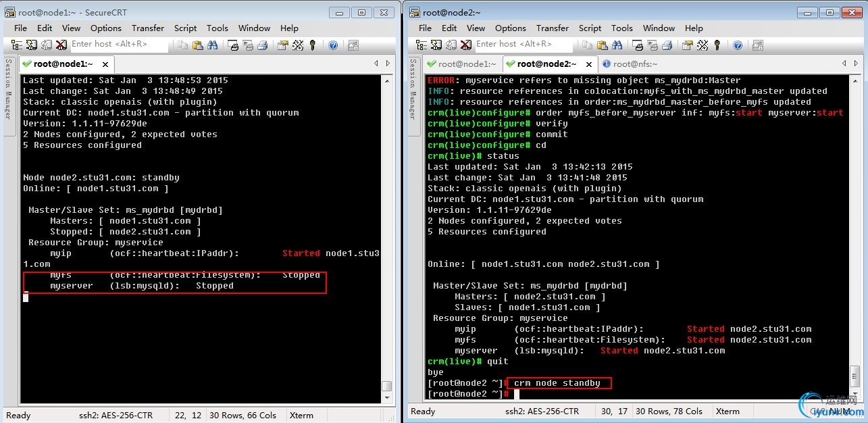Click 'crm node standby' command text
The width and height of the screenshot is (868, 423).
click(x=557, y=383)
